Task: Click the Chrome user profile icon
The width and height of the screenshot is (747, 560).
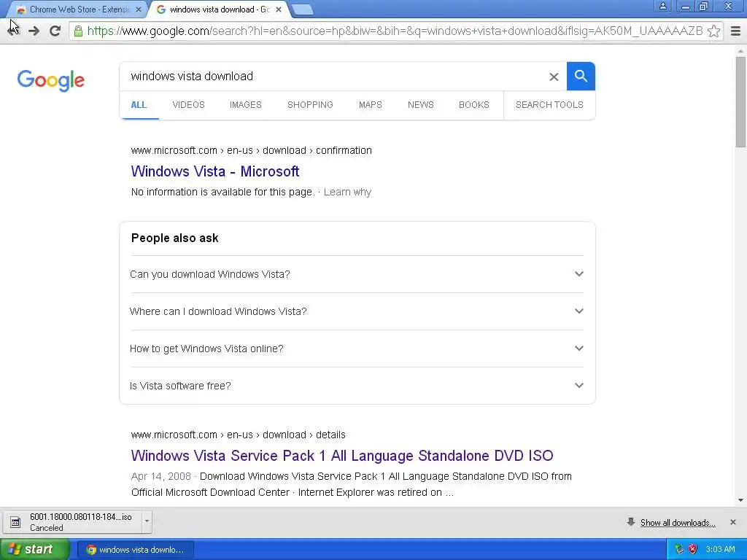Action: [662, 6]
